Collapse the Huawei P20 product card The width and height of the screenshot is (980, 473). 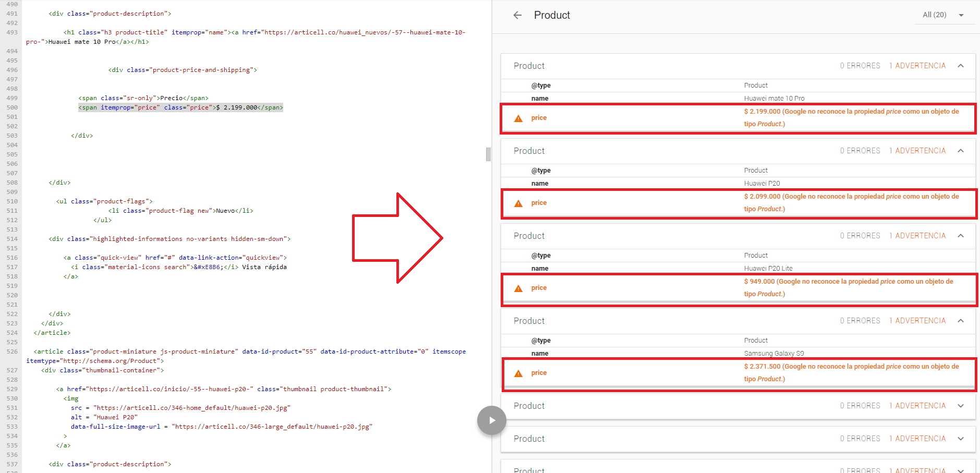coord(961,151)
